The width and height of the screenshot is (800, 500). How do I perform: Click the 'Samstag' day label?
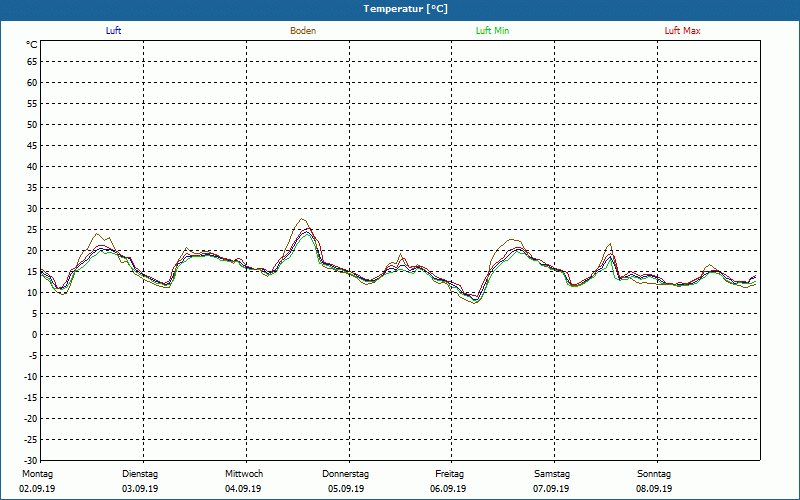tap(552, 474)
